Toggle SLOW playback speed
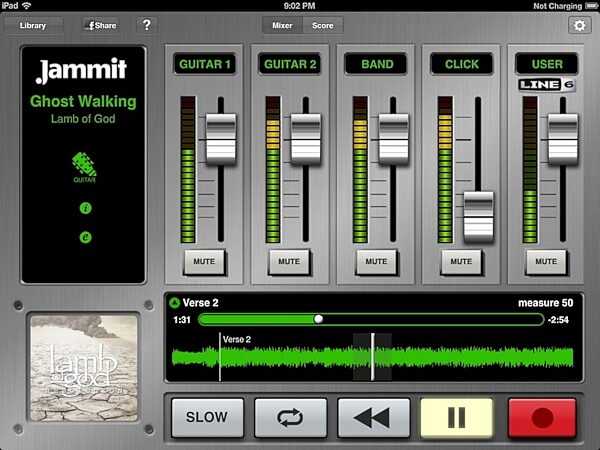Image resolution: width=600 pixels, height=450 pixels. click(207, 417)
